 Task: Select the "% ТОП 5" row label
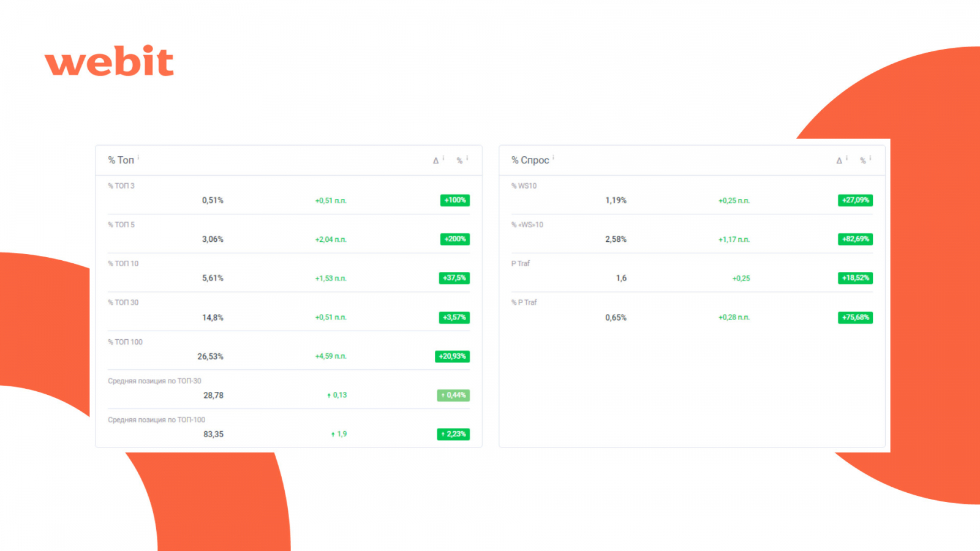coord(121,225)
